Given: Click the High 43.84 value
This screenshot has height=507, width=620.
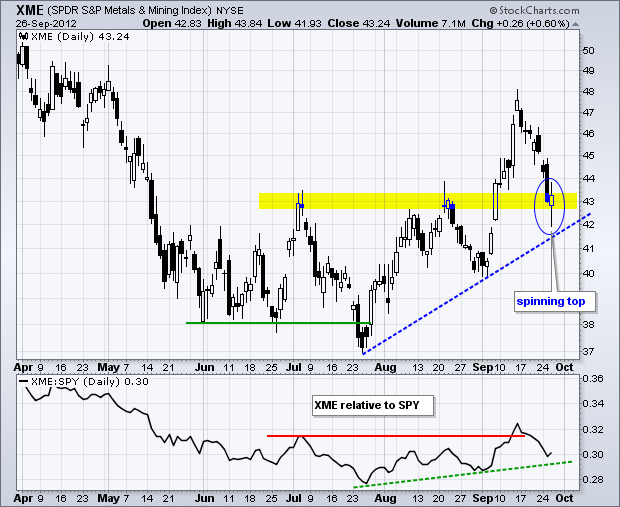Looking at the screenshot, I should tap(234, 23).
